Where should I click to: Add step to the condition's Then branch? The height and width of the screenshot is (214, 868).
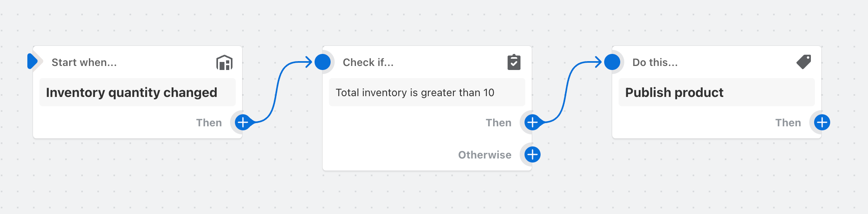[x=533, y=122]
